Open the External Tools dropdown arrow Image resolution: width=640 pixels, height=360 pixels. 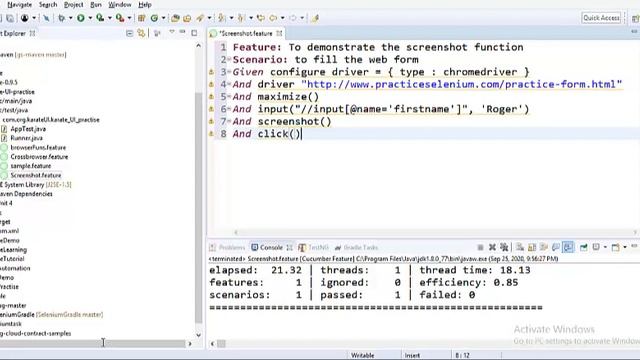129,18
